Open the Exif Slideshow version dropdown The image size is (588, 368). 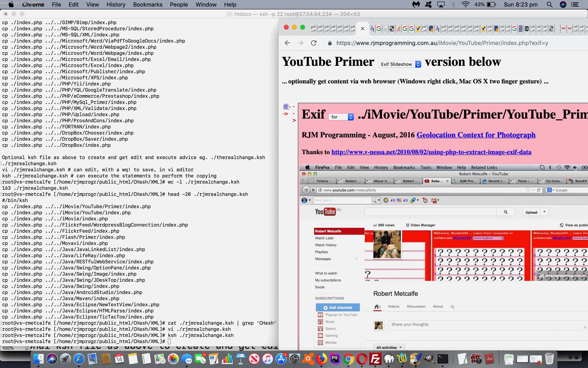click(399, 64)
